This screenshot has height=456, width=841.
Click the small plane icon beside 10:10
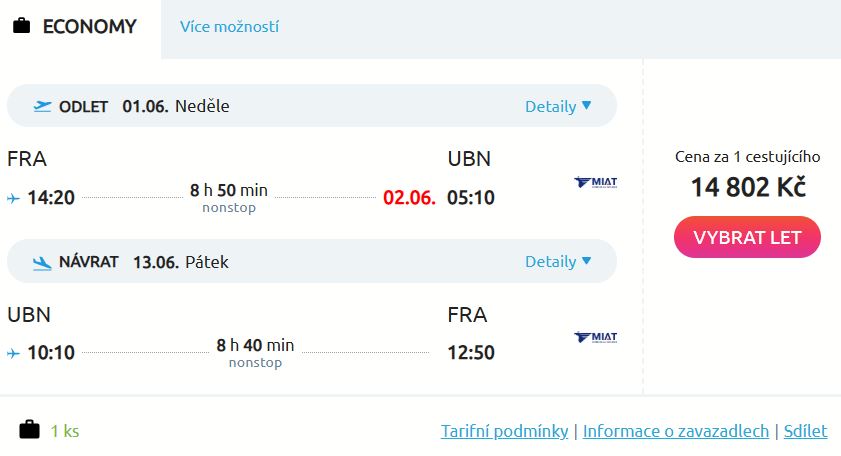pos(13,353)
